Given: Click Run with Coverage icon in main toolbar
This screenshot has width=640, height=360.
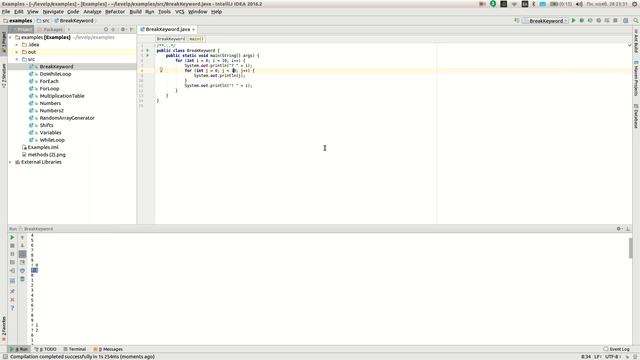Looking at the screenshot, I should click(590, 20).
